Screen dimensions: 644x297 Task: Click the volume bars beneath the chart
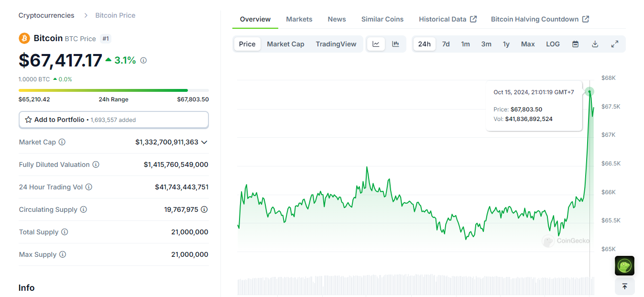416,285
